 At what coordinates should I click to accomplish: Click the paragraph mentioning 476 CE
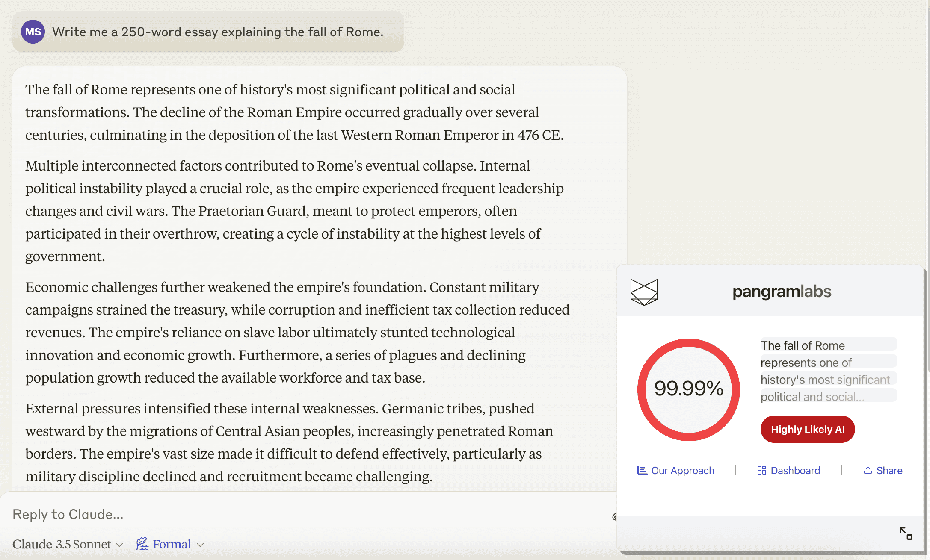[x=294, y=112]
